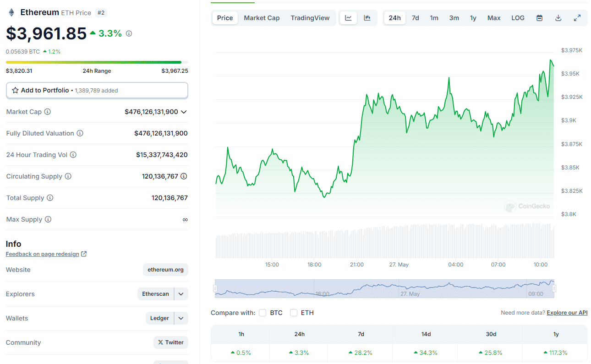Screen dimensions: 591x364
Task: Click the X logo in Twitter button
Action: [x=160, y=342]
